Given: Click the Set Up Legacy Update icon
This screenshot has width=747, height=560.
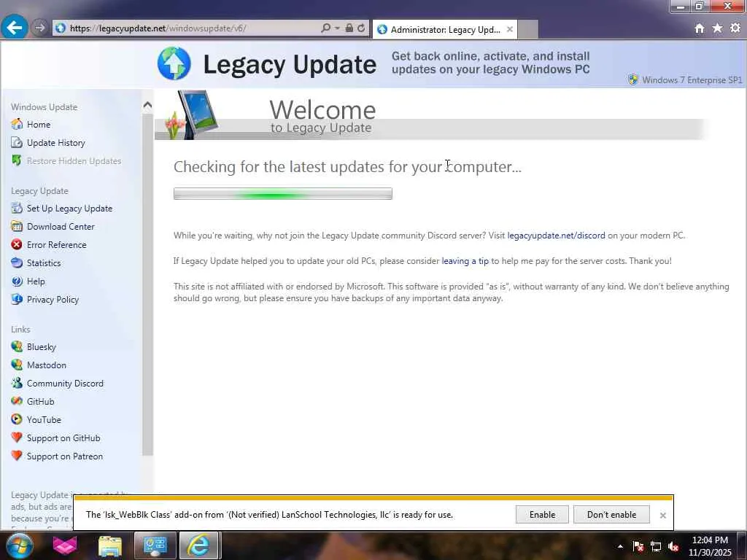Looking at the screenshot, I should coord(17,208).
